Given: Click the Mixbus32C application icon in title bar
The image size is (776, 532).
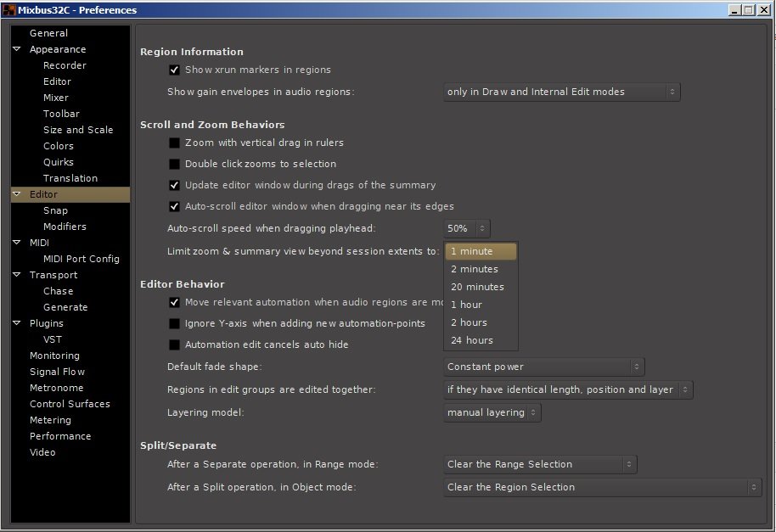Looking at the screenshot, I should coord(8,9).
